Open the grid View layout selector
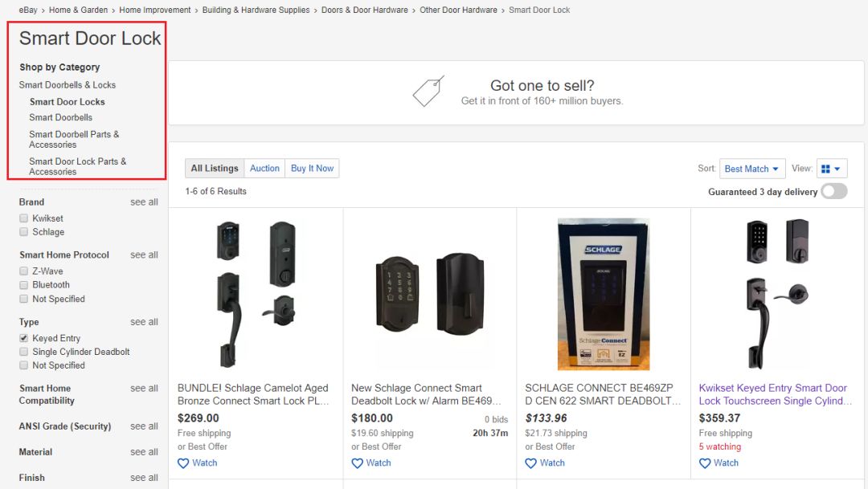 pos(831,169)
